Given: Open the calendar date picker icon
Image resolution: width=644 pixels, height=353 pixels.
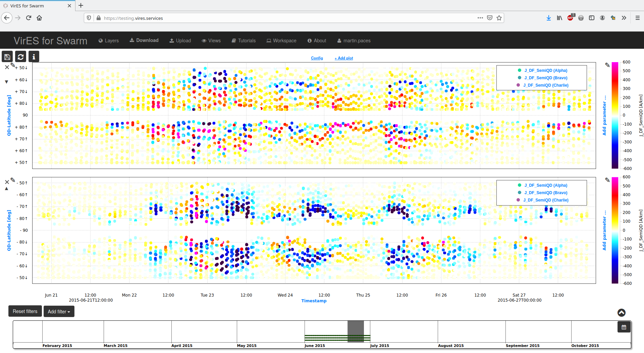Looking at the screenshot, I should 624,326.
